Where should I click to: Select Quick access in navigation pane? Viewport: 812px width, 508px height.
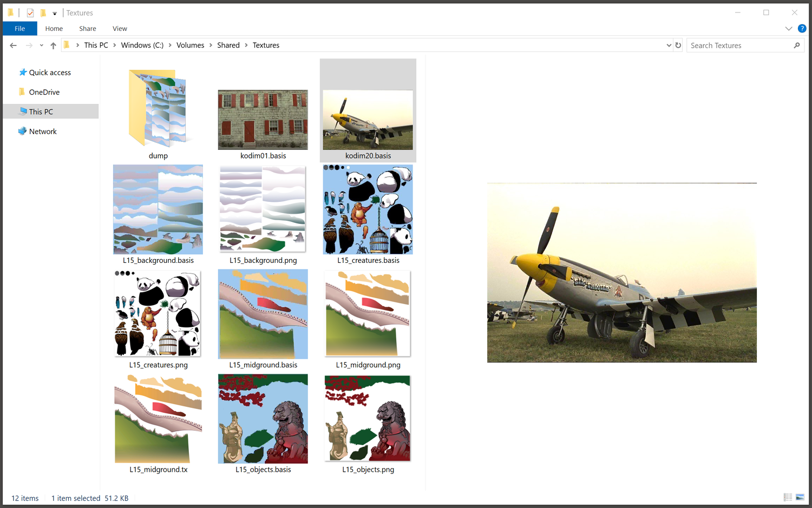pos(50,72)
